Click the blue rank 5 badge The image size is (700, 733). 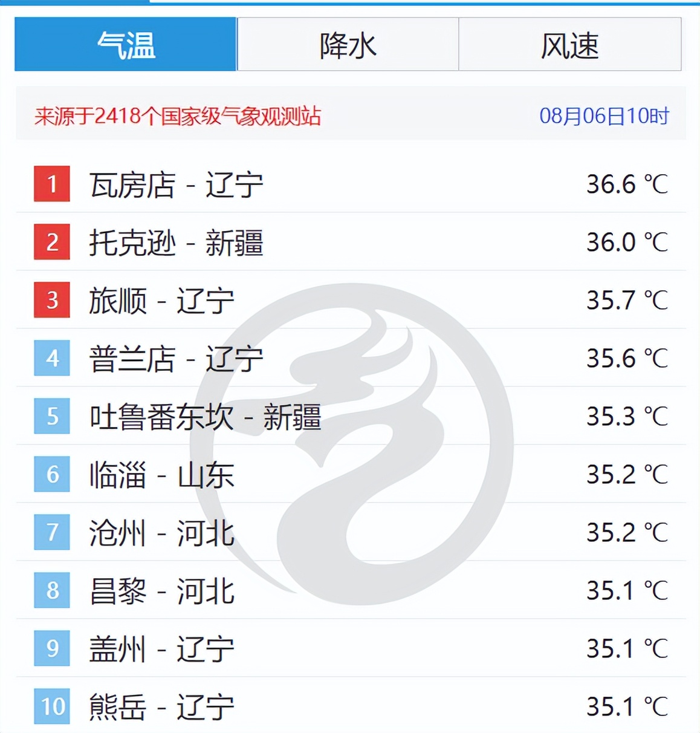tap(52, 416)
